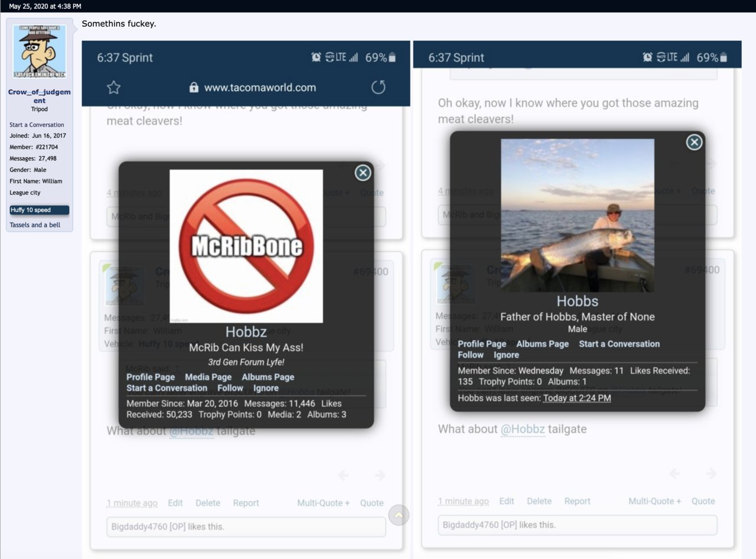Open Albums Page in Hobbs card
This screenshot has height=559, width=756.
[543, 344]
